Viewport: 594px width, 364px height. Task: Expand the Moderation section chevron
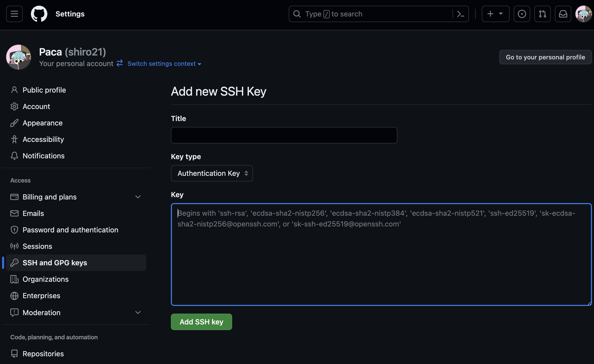pos(138,313)
